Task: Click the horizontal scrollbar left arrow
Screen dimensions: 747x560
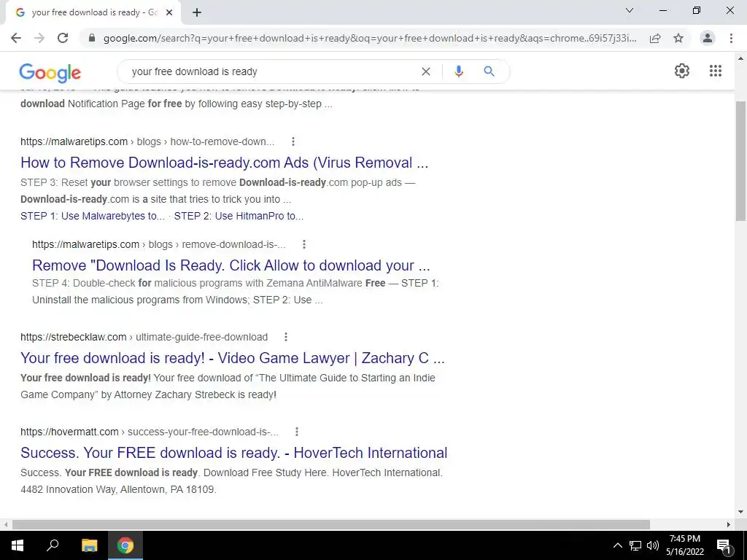Action: (x=5, y=524)
